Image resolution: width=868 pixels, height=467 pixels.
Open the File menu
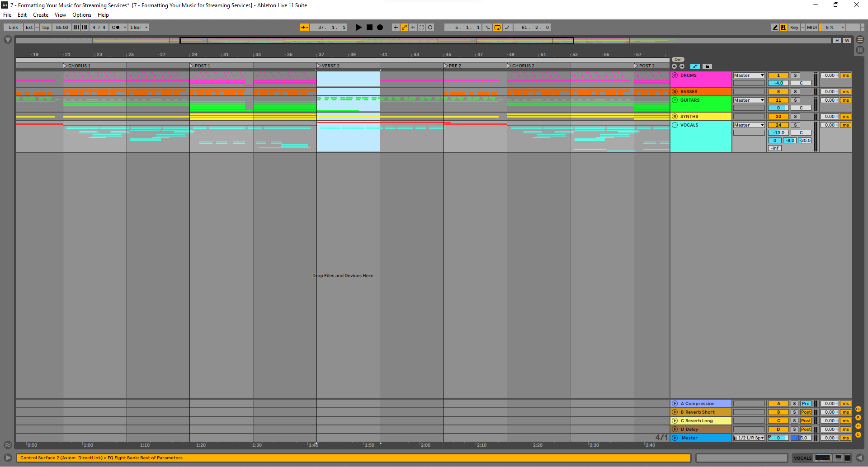click(7, 15)
